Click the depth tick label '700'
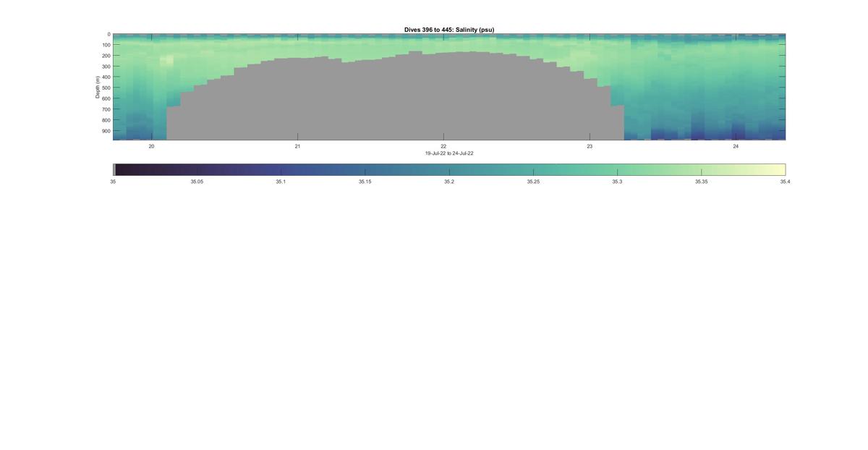The width and height of the screenshot is (868, 450). coord(106,110)
